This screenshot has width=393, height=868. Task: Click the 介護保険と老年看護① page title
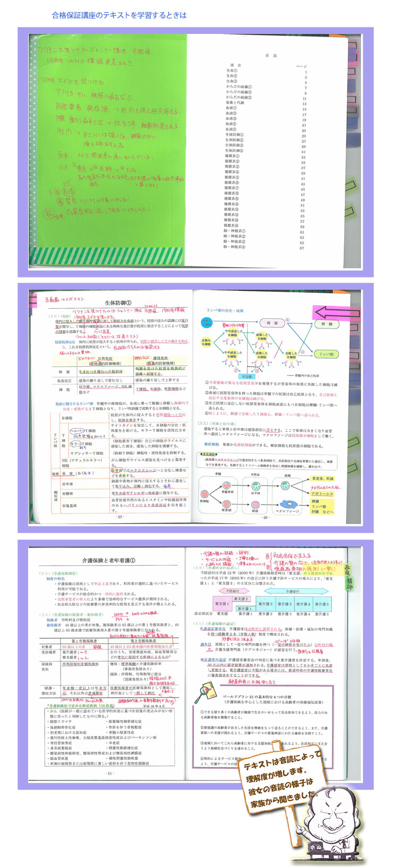[108, 560]
